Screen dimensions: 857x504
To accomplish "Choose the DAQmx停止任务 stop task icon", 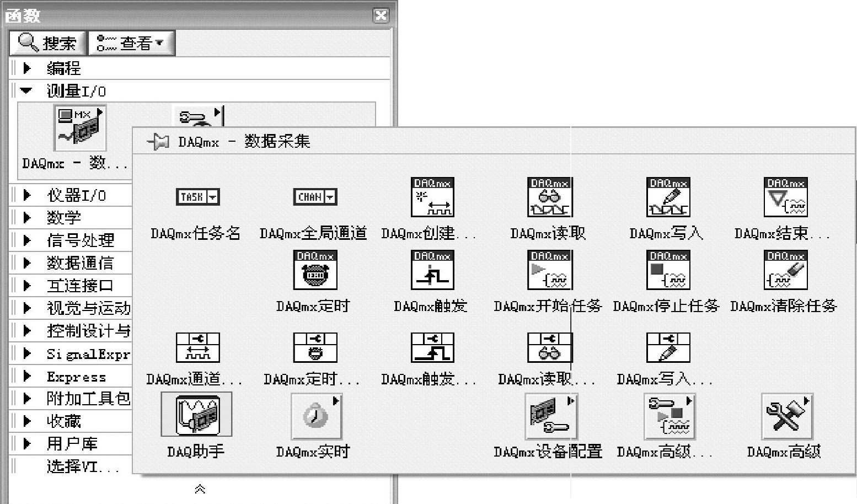I will (668, 270).
